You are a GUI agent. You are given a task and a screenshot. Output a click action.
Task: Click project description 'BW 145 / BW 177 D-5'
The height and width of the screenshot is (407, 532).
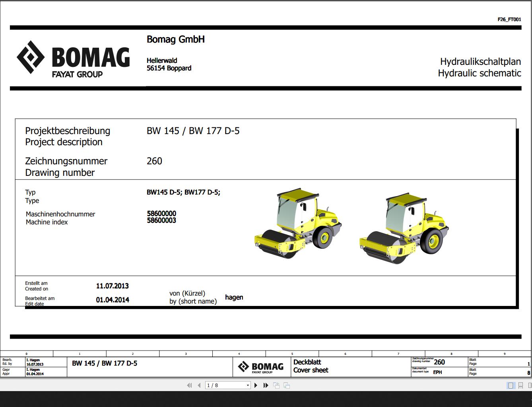[x=193, y=131]
